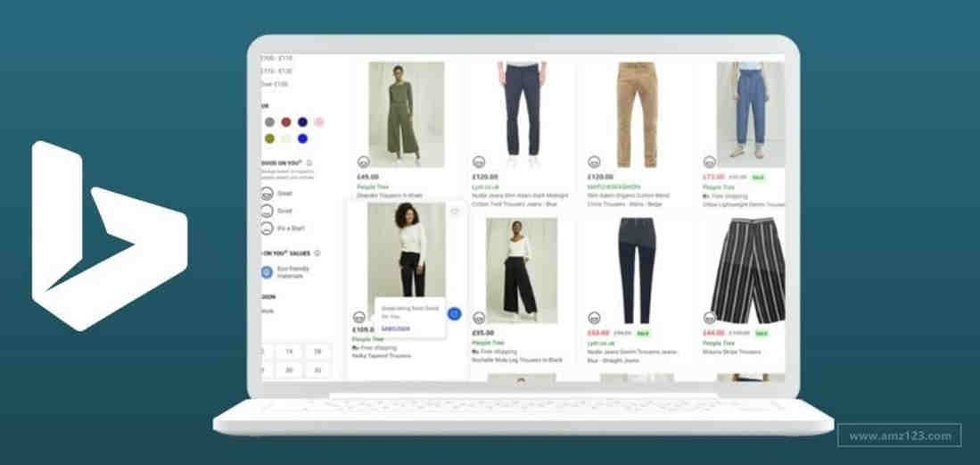
Task: Click the rating icon on the striped trousers
Action: click(710, 318)
